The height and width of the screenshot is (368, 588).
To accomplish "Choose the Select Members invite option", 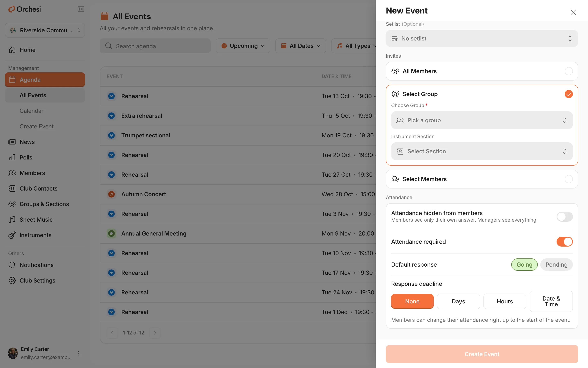I will 482,179.
